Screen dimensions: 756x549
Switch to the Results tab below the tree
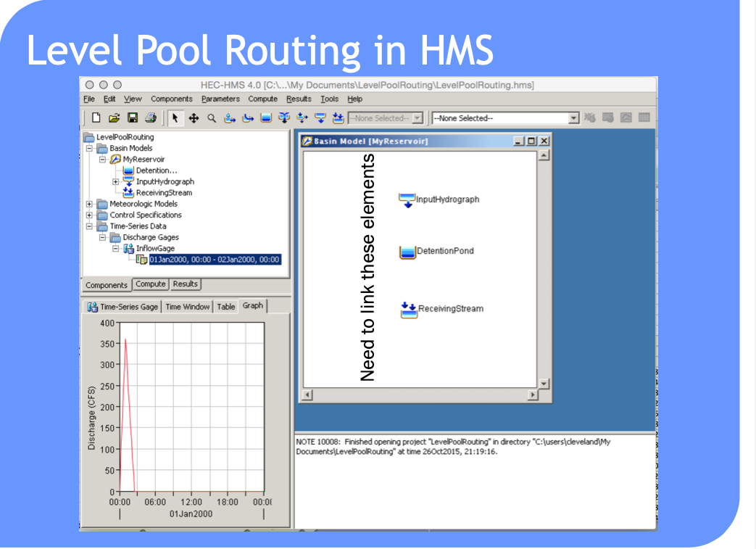(x=185, y=284)
